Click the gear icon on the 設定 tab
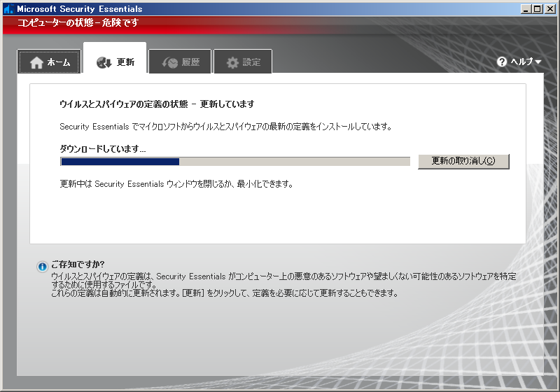560x392 pixels. (x=232, y=62)
